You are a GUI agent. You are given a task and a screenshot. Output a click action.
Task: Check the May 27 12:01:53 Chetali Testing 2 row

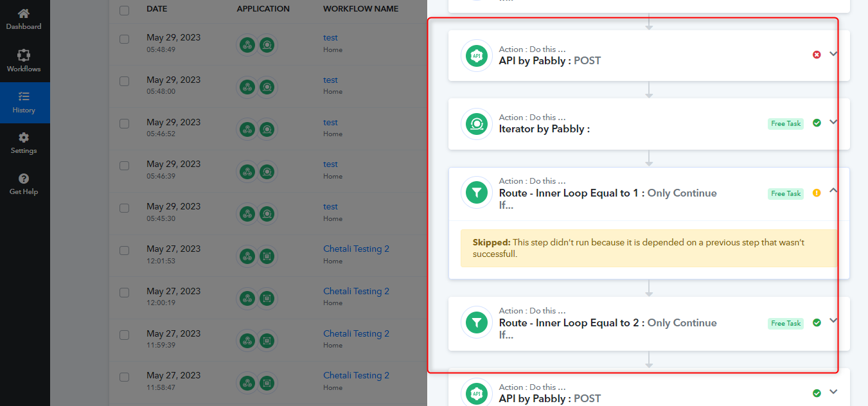(124, 251)
